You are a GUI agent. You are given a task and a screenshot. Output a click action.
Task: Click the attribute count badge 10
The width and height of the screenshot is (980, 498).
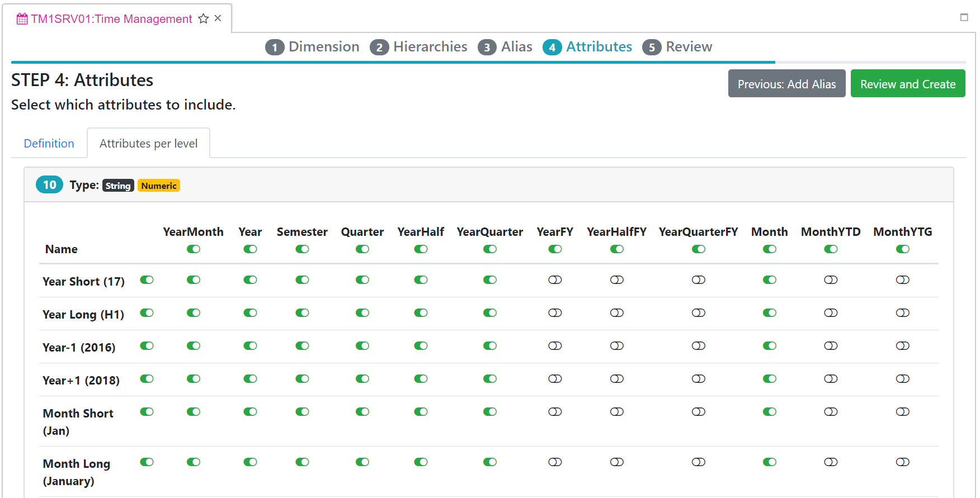pos(49,185)
